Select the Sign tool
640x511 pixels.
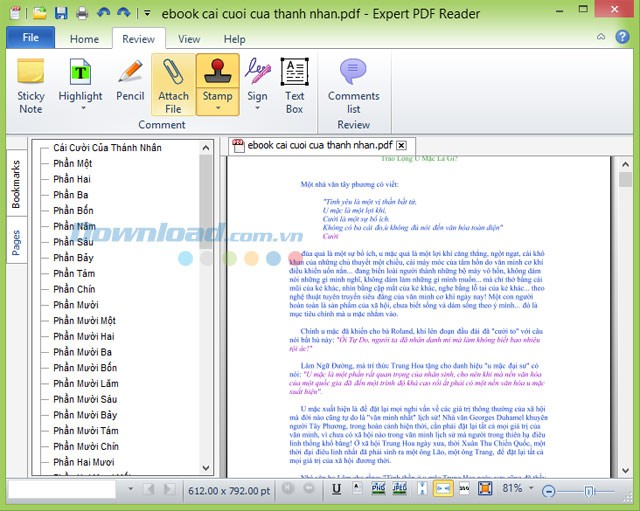(x=257, y=78)
